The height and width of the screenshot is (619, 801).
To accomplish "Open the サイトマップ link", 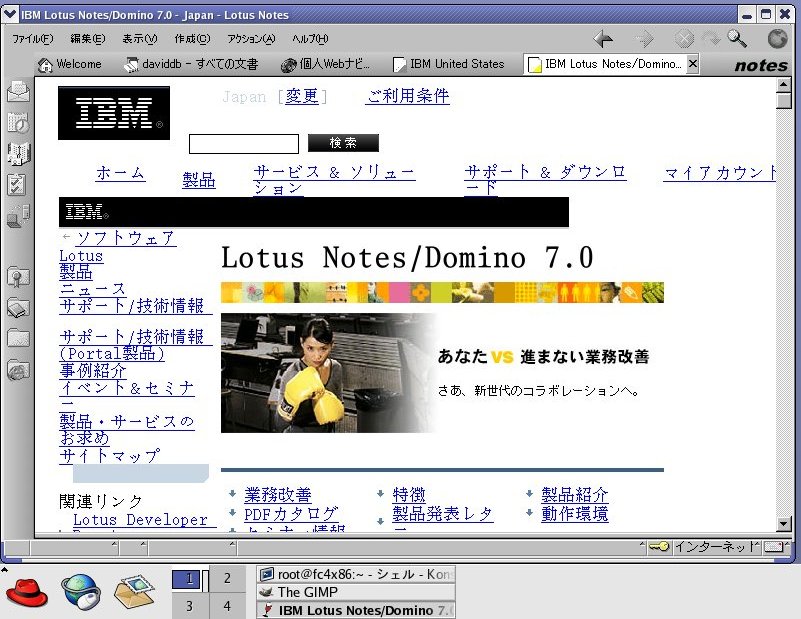I will pos(109,456).
